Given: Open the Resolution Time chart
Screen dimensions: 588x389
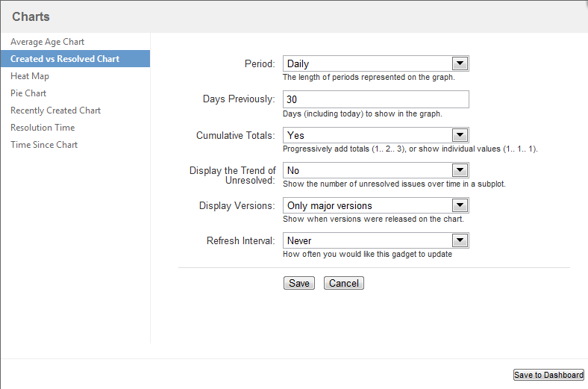Looking at the screenshot, I should pos(43,128).
